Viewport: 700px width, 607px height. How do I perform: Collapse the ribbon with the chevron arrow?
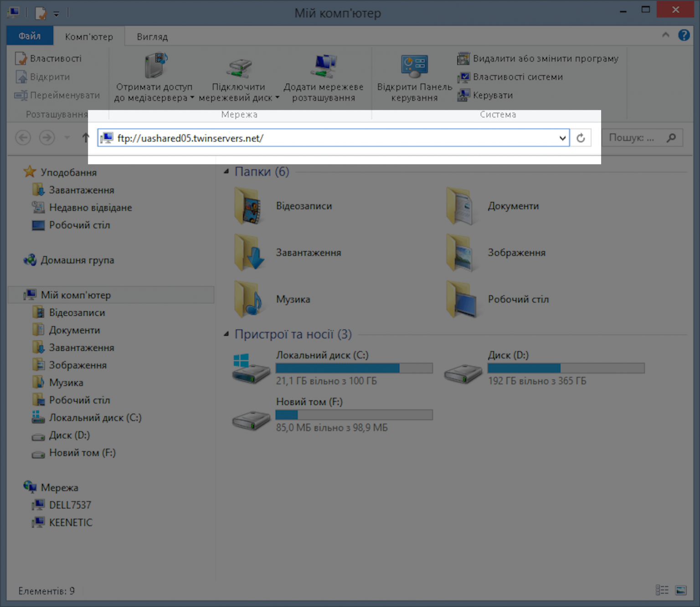(665, 35)
